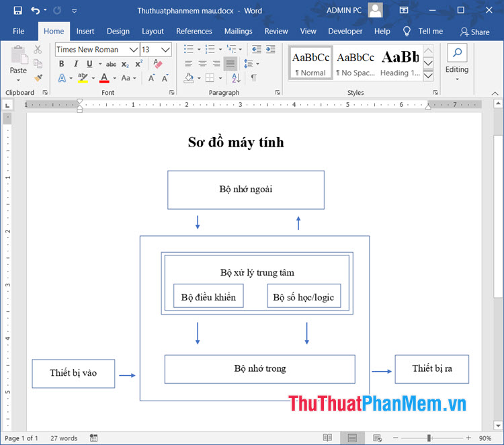The width and height of the screenshot is (504, 445).
Task: Toggle Subscript formatting
Action: point(125,65)
